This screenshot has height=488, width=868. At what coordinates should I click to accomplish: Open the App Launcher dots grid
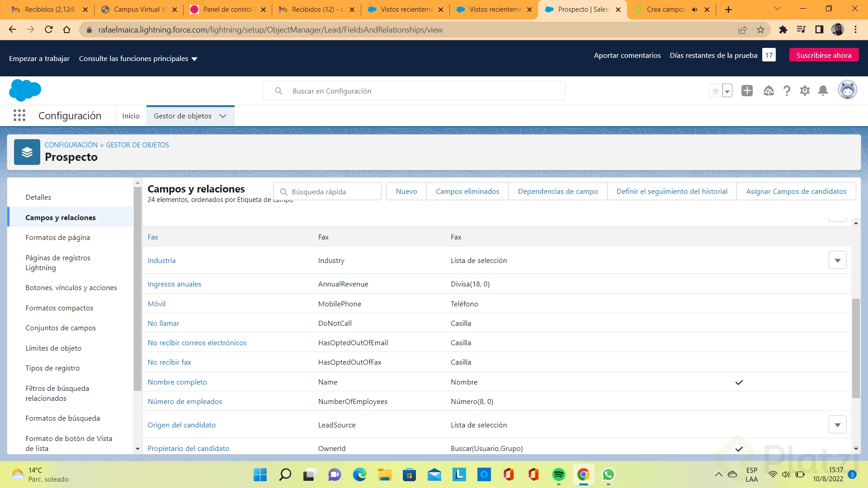pyautogui.click(x=19, y=116)
